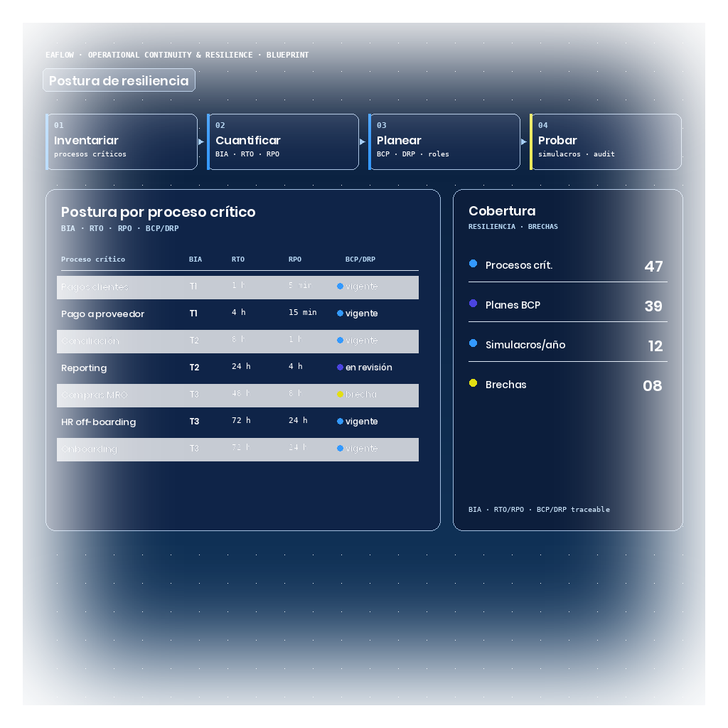Click '4 h' RTO value of Pago a proveedor

point(239,313)
